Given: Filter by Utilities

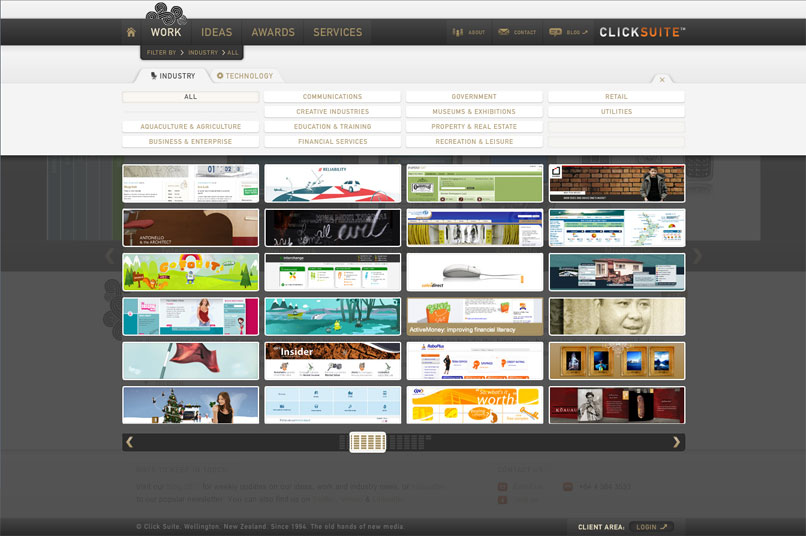Looking at the screenshot, I should 616,112.
